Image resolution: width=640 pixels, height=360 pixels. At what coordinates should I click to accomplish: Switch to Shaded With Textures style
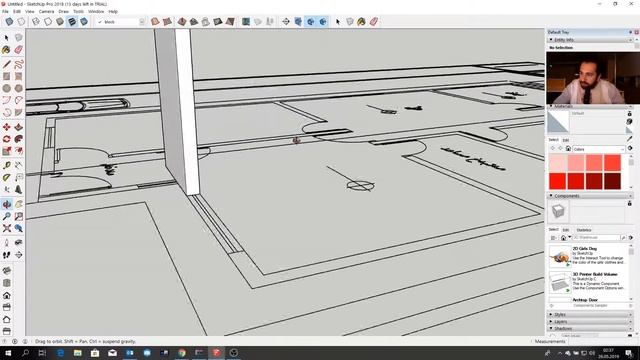click(72, 22)
